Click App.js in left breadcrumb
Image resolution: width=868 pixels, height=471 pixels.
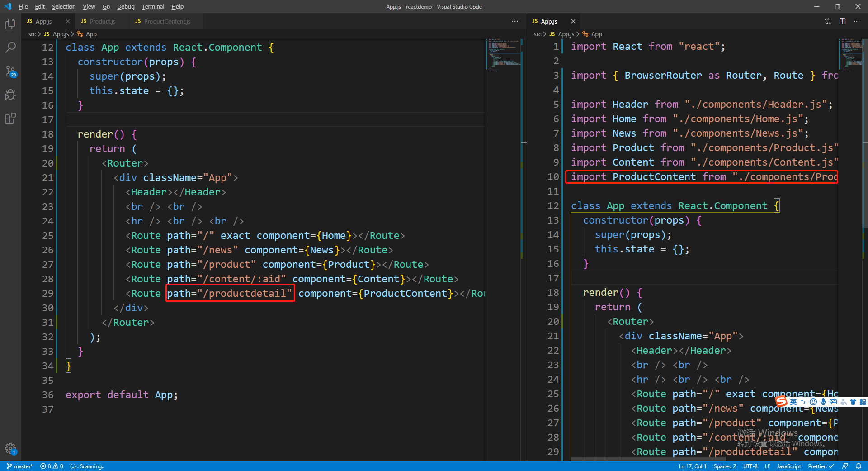(61, 34)
